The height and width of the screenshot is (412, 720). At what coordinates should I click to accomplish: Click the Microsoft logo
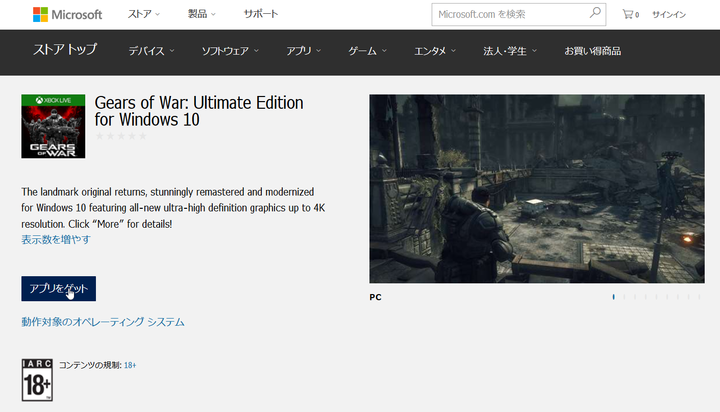point(68,15)
